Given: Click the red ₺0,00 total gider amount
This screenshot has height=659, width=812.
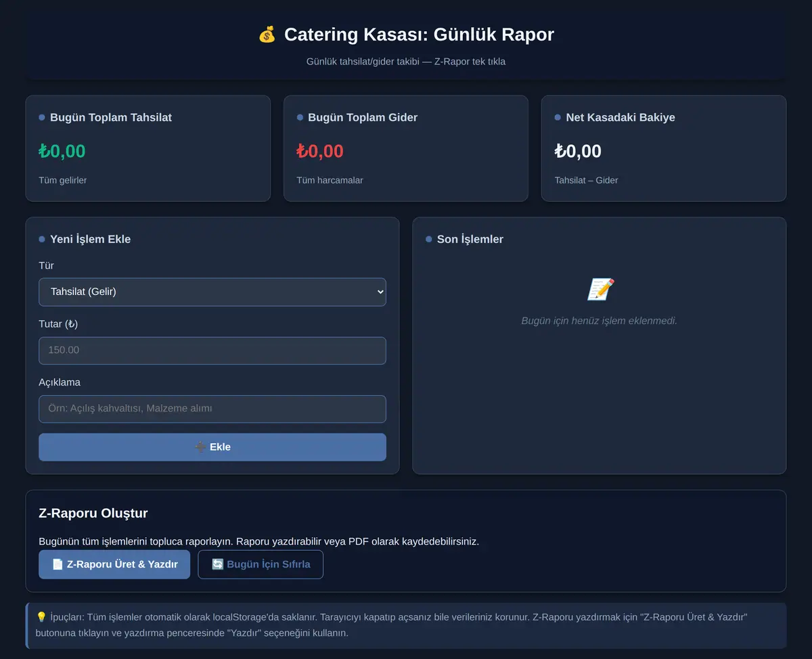Looking at the screenshot, I should [320, 151].
